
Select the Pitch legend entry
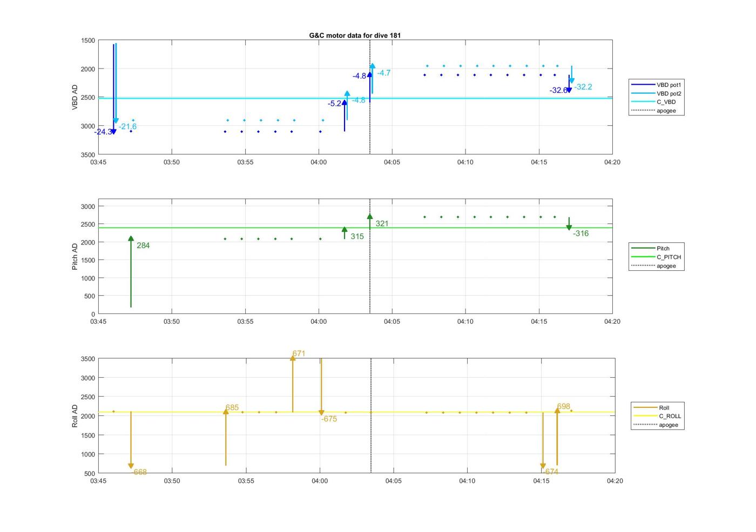point(651,249)
